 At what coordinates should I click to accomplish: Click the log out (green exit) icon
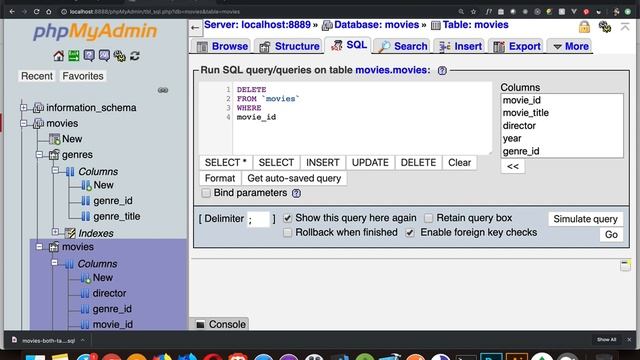tap(74, 56)
